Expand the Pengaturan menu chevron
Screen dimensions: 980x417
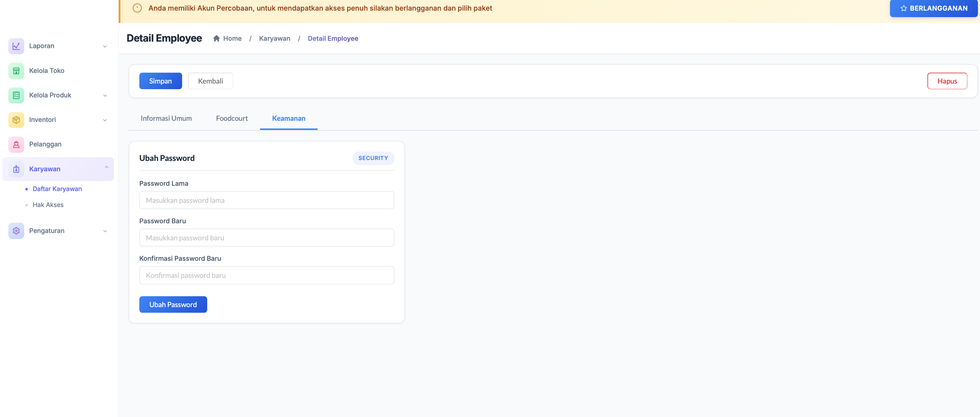(x=105, y=231)
